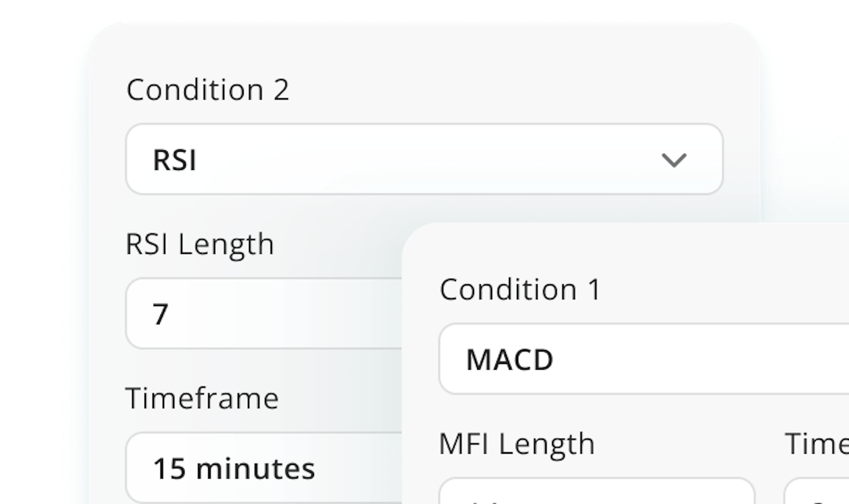
Task: Click the Timeframe label under RSI settings
Action: [203, 398]
